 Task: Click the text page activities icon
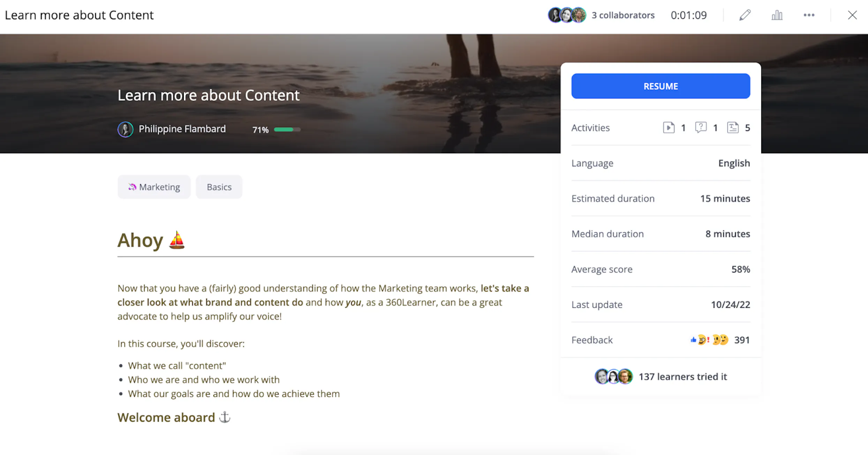(x=733, y=128)
